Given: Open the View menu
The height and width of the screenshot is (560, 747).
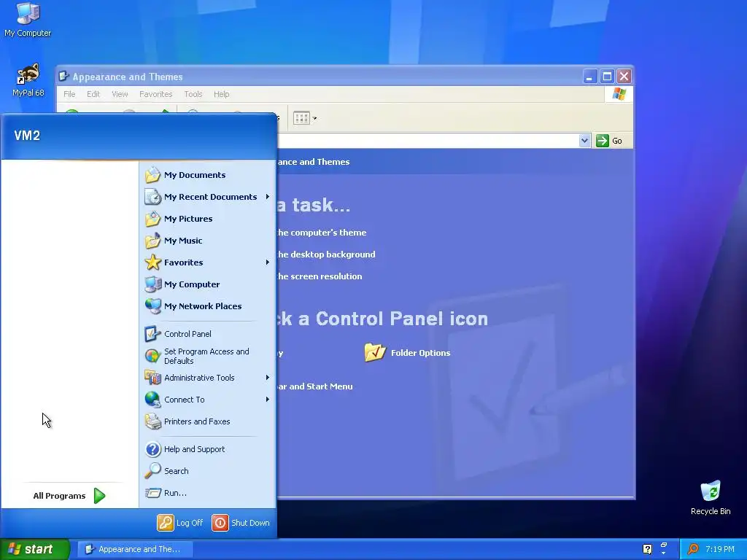Looking at the screenshot, I should pos(120,94).
